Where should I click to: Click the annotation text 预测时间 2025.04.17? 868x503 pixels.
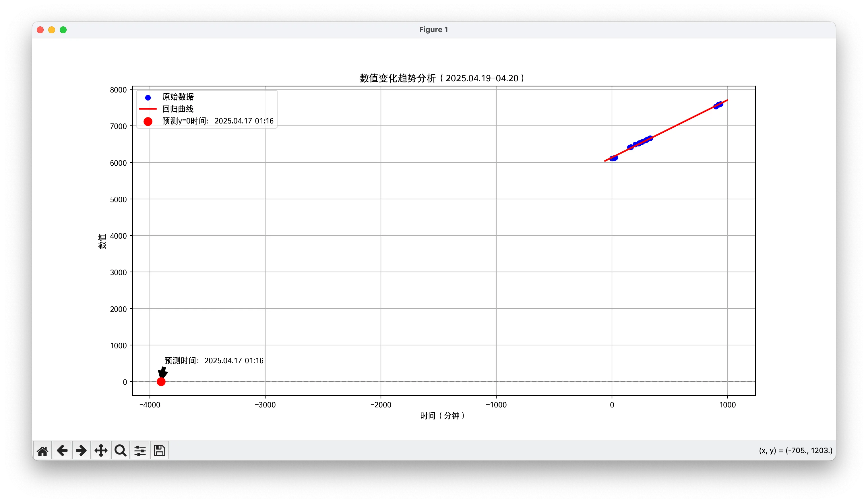(x=214, y=360)
